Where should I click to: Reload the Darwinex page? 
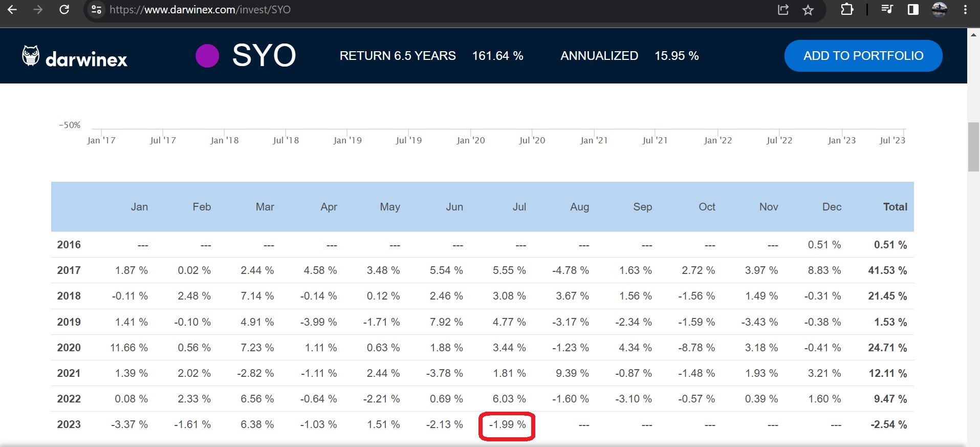(64, 10)
